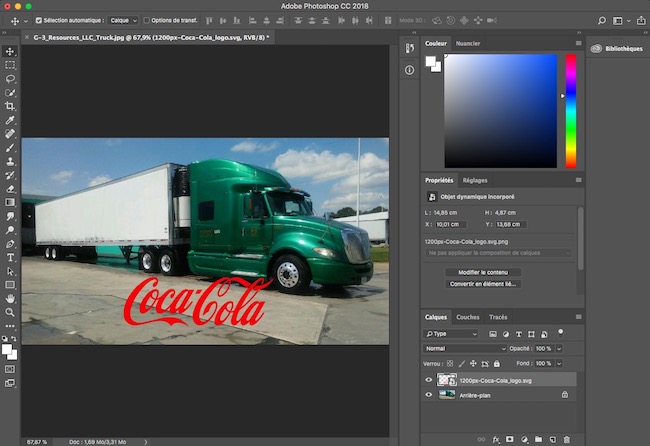This screenshot has width=650, height=446.
Task: Select the Spot Healing Brush tool
Action: [x=10, y=134]
